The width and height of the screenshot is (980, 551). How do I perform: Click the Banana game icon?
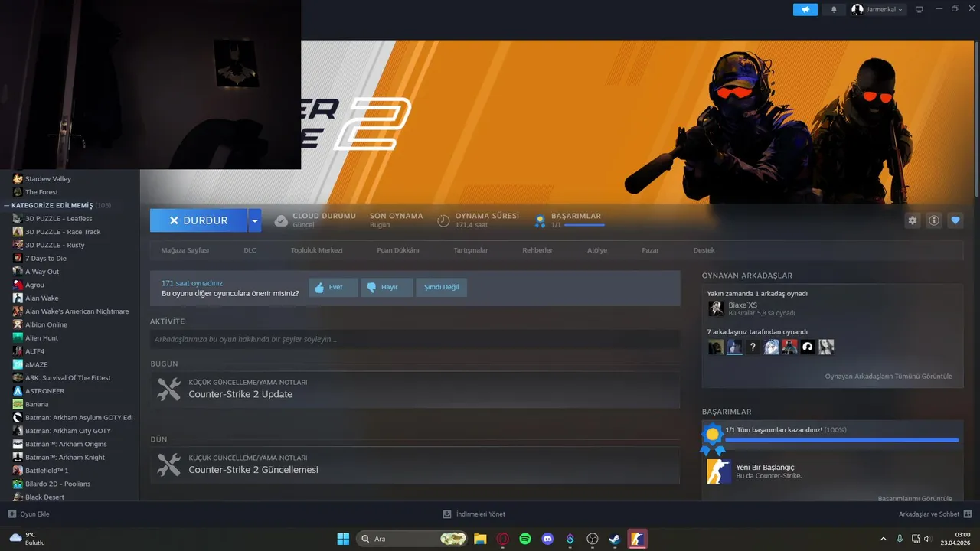click(18, 404)
